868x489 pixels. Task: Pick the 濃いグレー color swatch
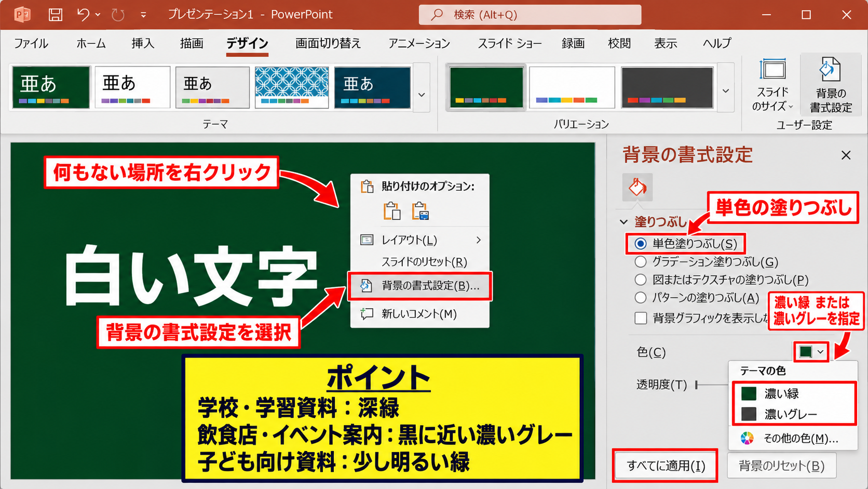click(749, 414)
